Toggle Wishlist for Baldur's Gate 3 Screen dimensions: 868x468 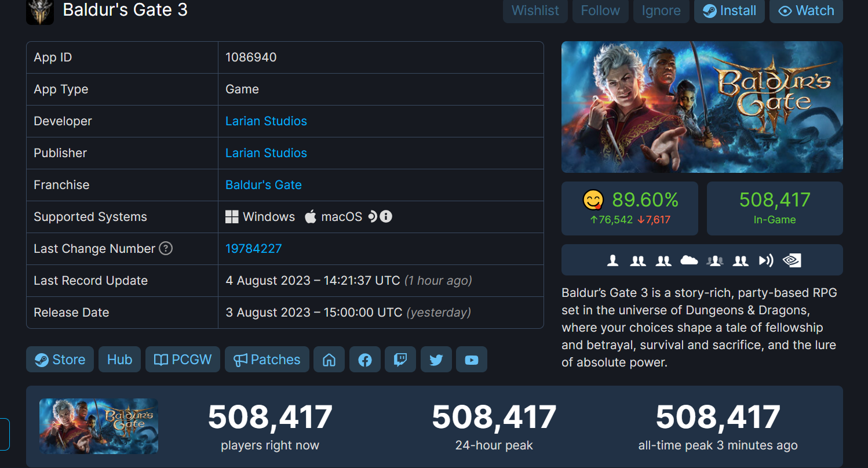[x=535, y=10]
